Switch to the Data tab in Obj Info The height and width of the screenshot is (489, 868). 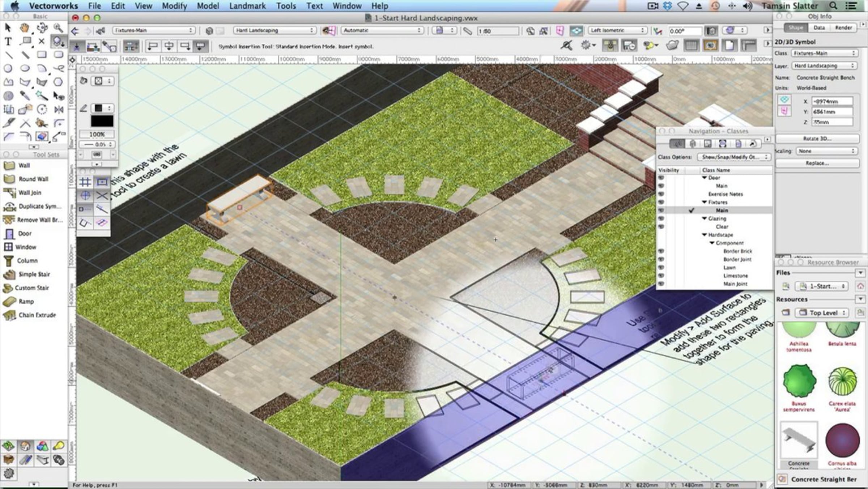[x=819, y=28]
